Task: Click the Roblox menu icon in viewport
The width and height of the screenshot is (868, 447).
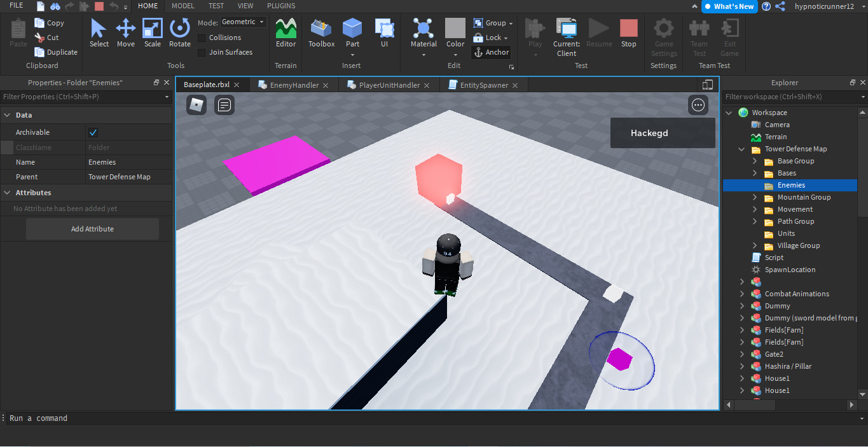Action: pyautogui.click(x=196, y=105)
